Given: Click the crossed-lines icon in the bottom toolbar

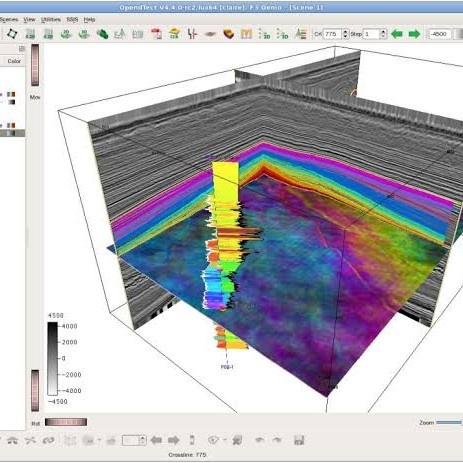Looking at the screenshot, I should (x=30, y=440).
